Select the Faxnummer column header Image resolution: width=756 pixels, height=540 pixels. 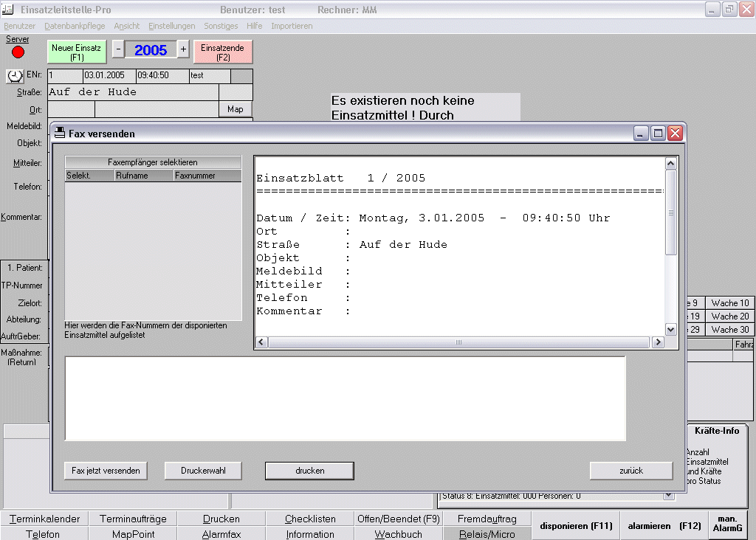coord(207,176)
